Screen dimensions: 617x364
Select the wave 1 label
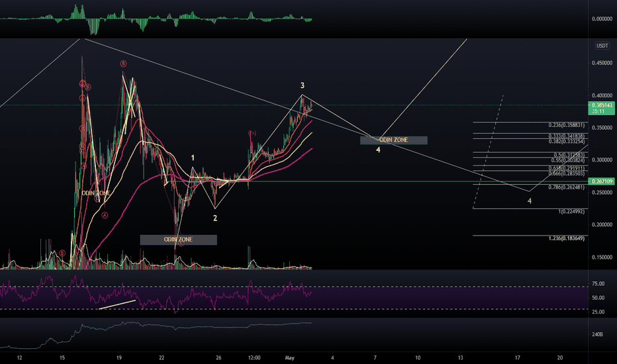pyautogui.click(x=193, y=158)
